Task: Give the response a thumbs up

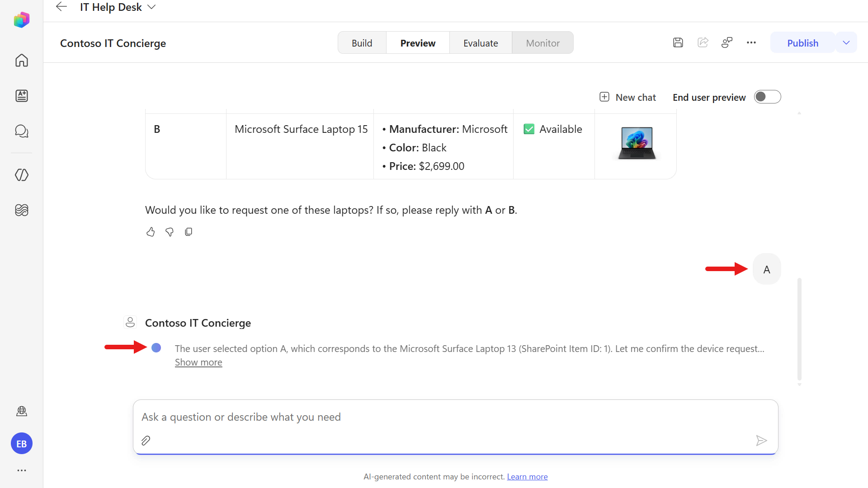Action: click(151, 232)
